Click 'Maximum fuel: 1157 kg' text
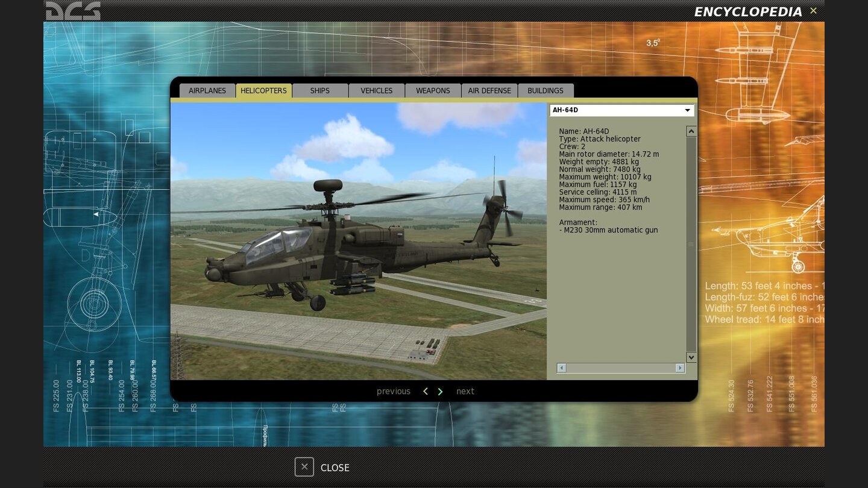 pyautogui.click(x=597, y=185)
